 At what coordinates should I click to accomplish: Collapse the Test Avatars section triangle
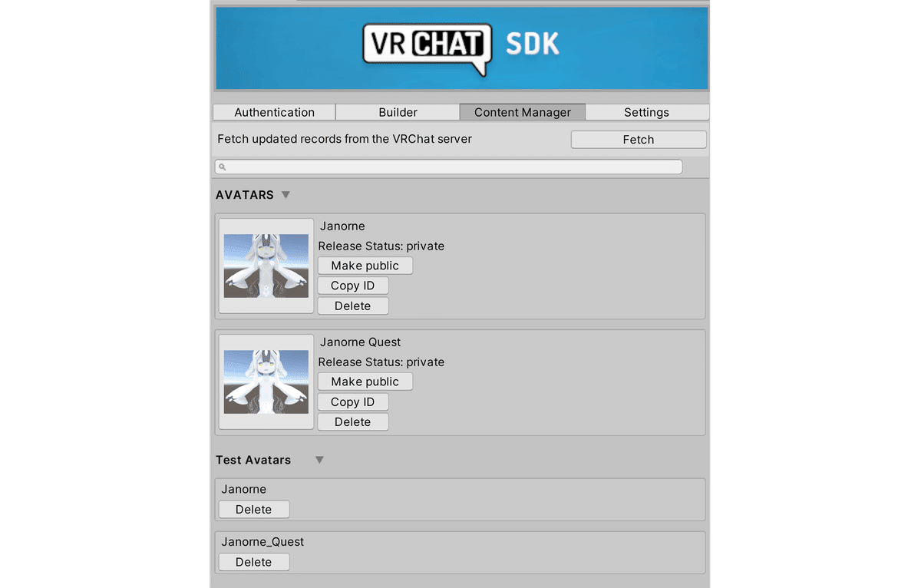click(319, 460)
